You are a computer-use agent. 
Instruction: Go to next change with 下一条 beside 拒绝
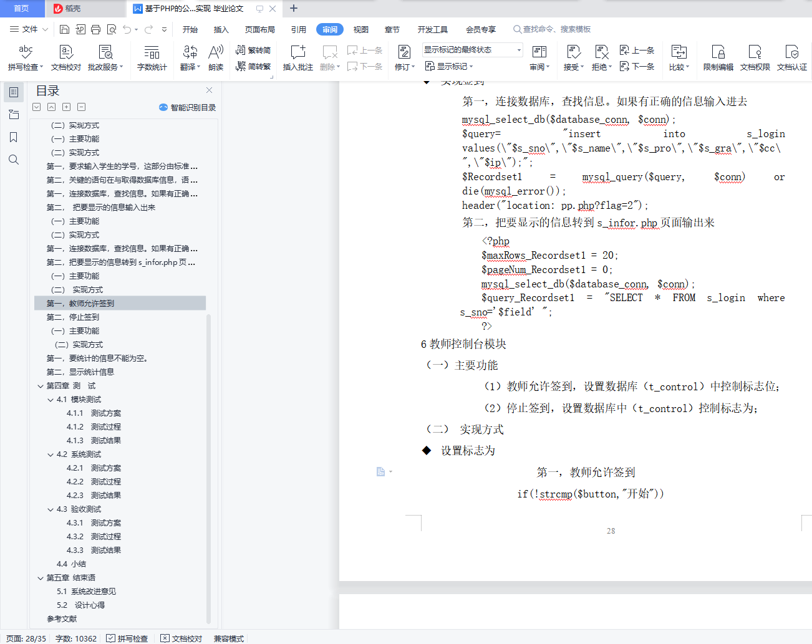637,66
